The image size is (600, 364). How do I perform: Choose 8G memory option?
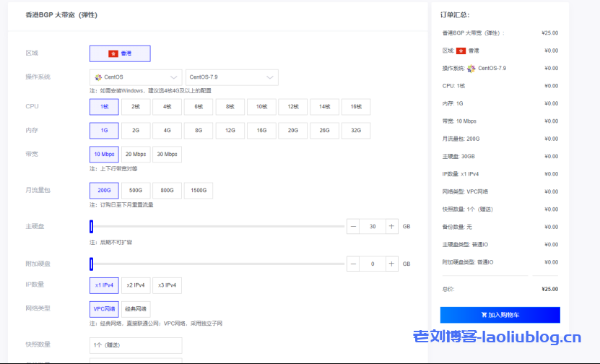(199, 131)
